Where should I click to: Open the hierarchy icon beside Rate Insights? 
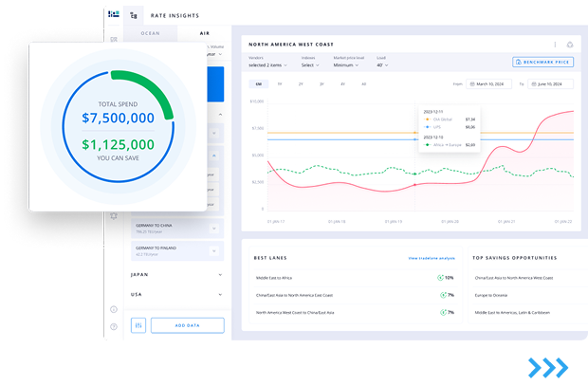click(x=134, y=15)
